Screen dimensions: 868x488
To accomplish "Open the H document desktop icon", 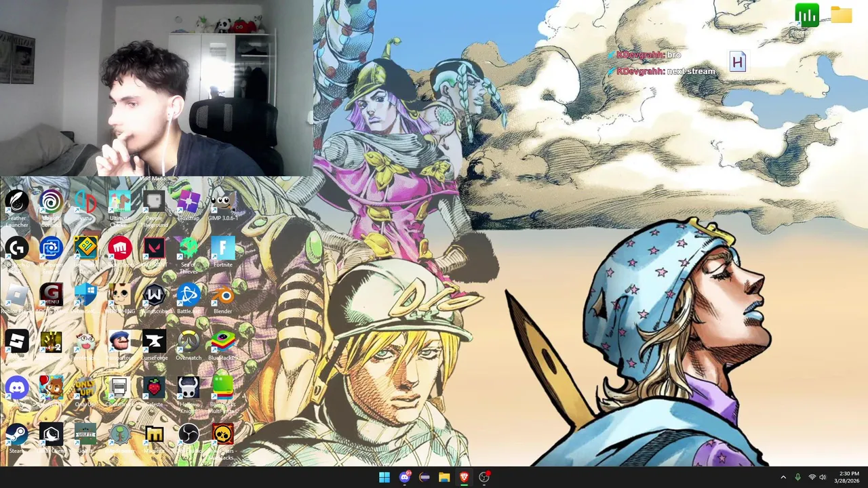I will click(737, 62).
